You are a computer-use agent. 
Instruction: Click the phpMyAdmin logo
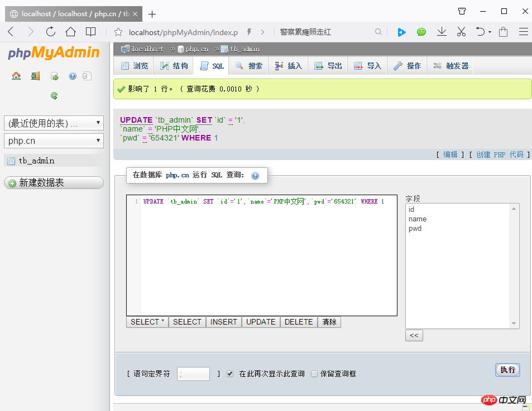tap(54, 52)
